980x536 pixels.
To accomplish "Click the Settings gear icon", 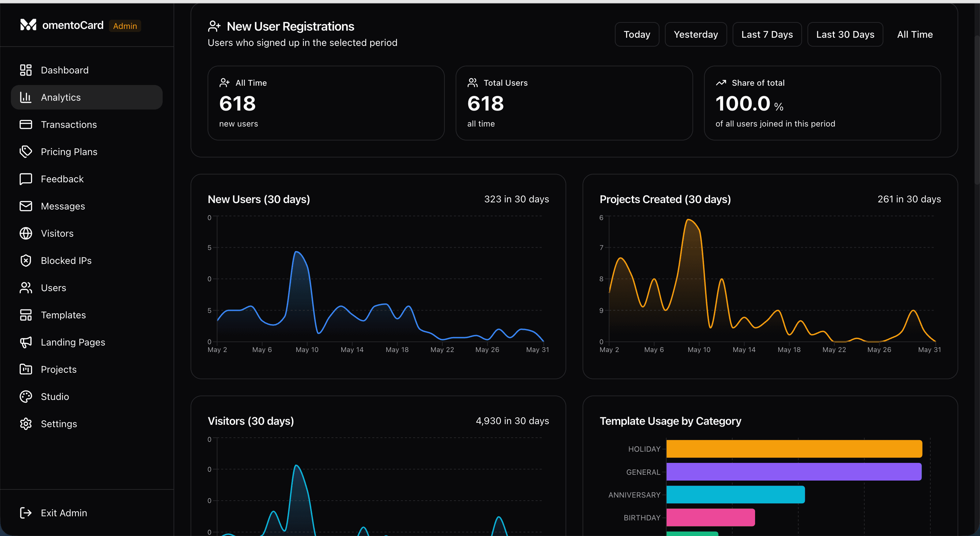I will pyautogui.click(x=26, y=423).
